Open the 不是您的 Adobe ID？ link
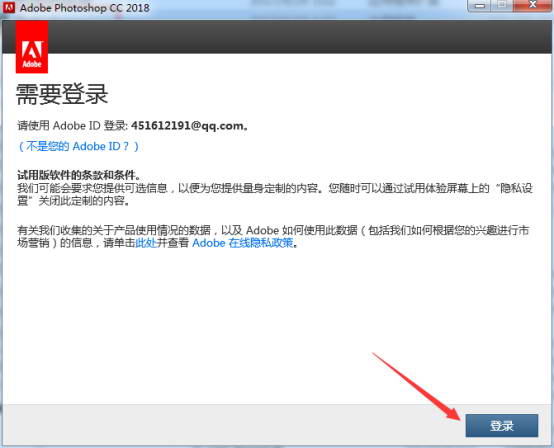Viewport: 554px width, 448px height. [x=78, y=146]
